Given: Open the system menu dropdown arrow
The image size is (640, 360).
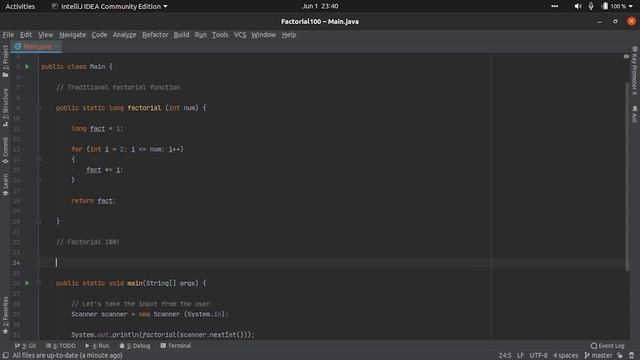Looking at the screenshot, I should tap(631, 7).
